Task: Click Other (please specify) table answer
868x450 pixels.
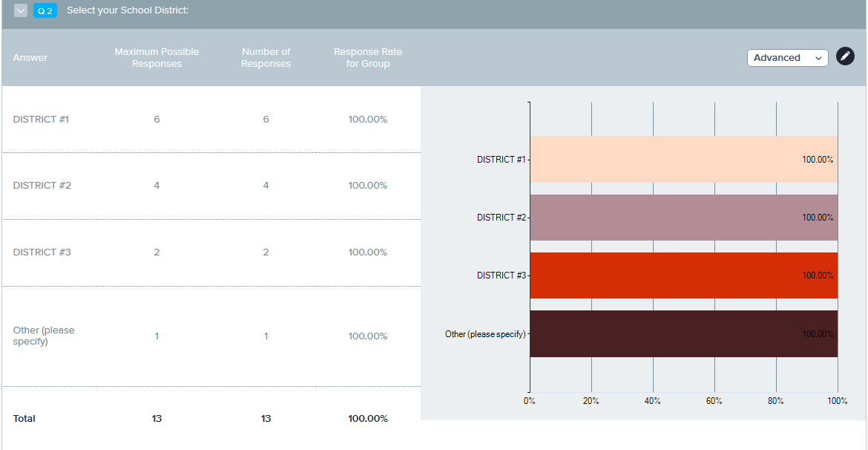Action: click(x=44, y=336)
